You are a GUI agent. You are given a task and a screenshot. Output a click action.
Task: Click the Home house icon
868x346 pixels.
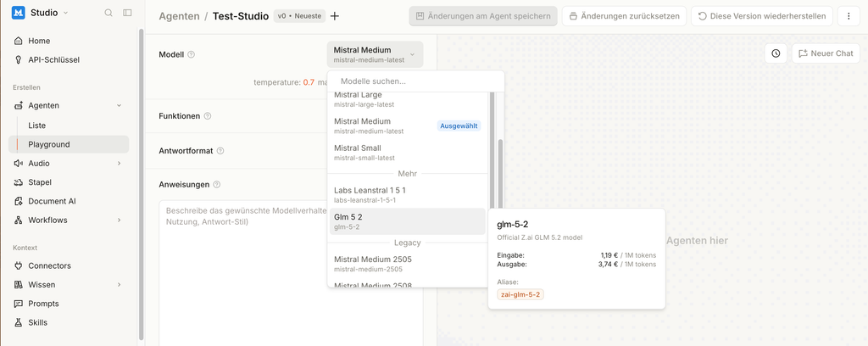pos(19,41)
